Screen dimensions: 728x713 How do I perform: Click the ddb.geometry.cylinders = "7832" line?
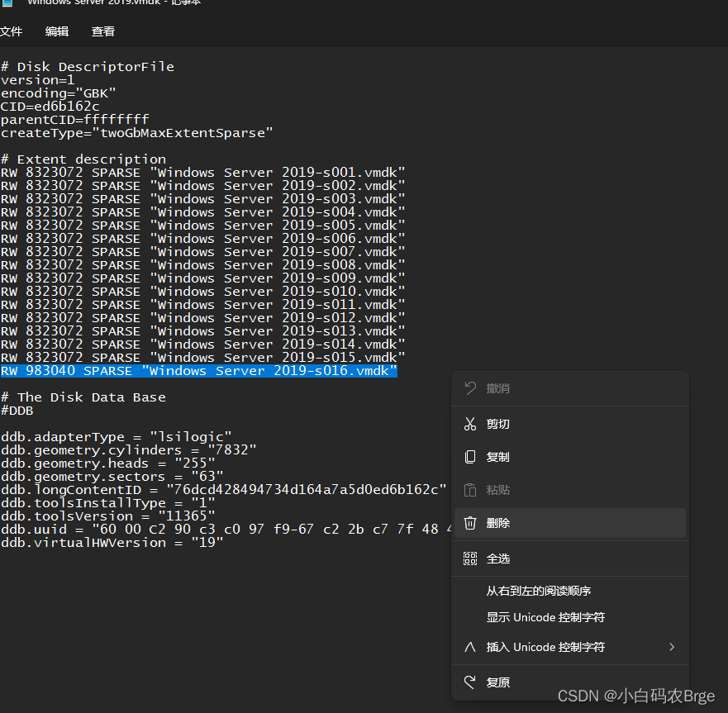click(x=129, y=450)
